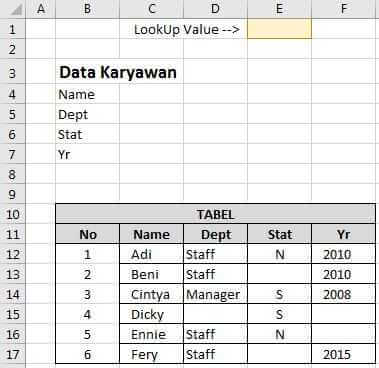Select row 11 header
This screenshot has height=368, width=379.
pyautogui.click(x=13, y=234)
